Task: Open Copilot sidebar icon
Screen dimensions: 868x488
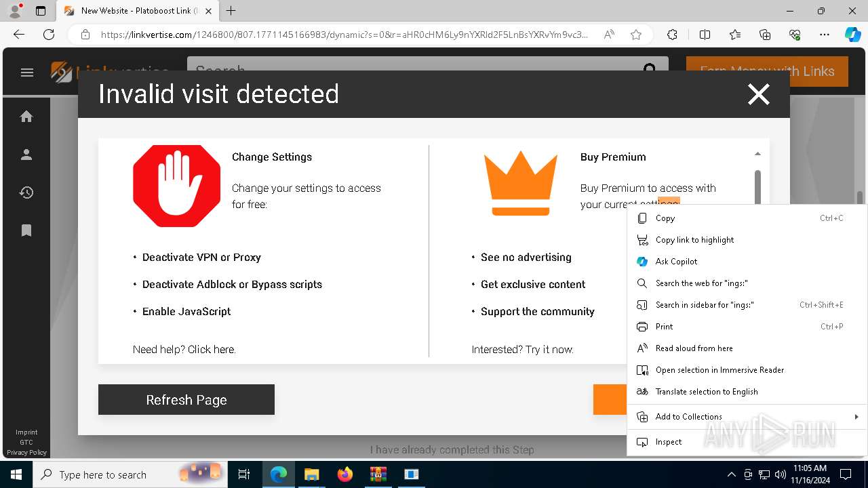Action: click(852, 35)
